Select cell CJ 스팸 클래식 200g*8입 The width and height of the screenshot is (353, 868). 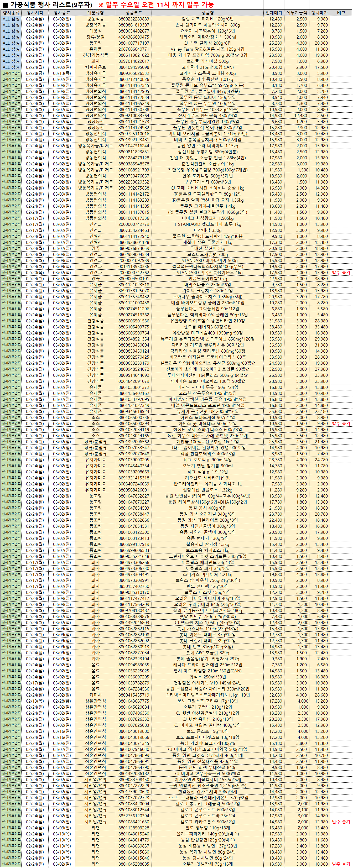click(x=208, y=43)
